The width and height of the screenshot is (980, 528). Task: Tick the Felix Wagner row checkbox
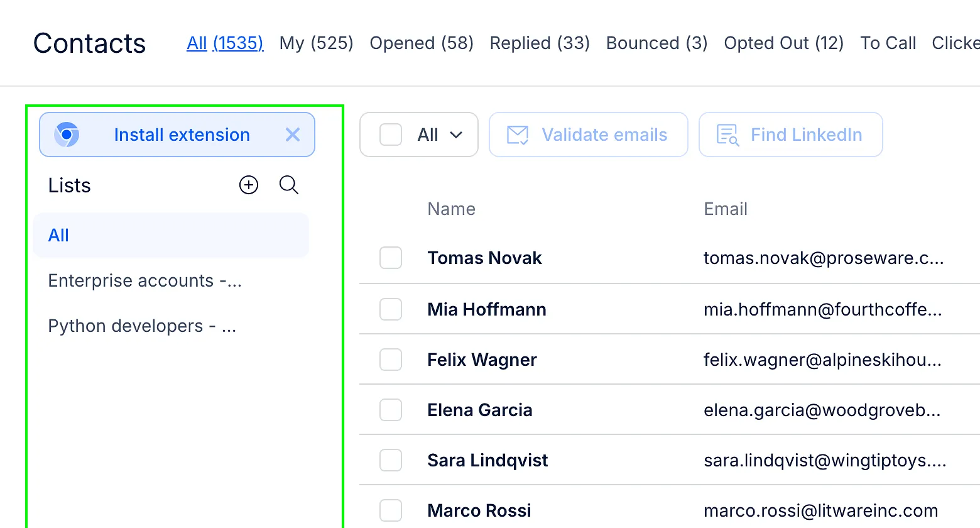(391, 360)
